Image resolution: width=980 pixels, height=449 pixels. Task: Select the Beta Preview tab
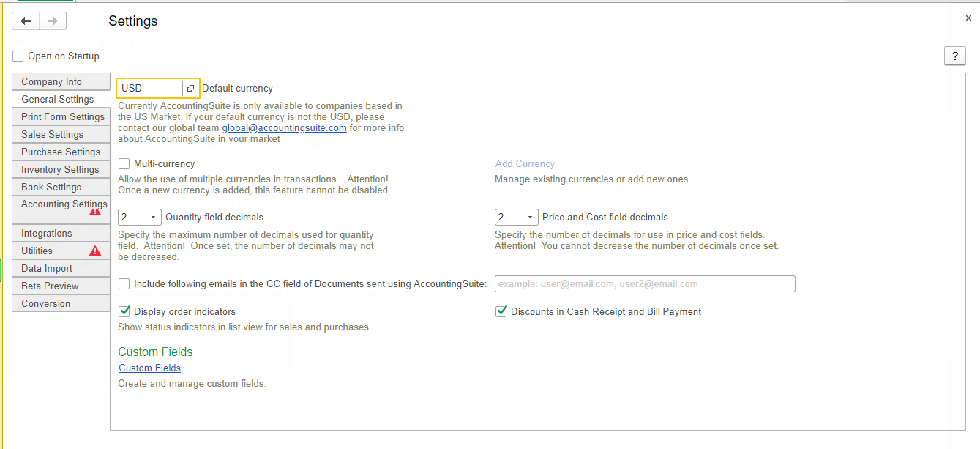(61, 286)
